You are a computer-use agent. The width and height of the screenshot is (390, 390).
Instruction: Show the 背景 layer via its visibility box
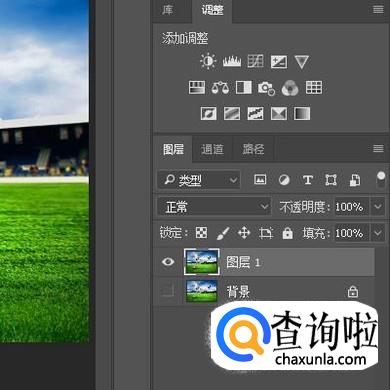click(167, 291)
